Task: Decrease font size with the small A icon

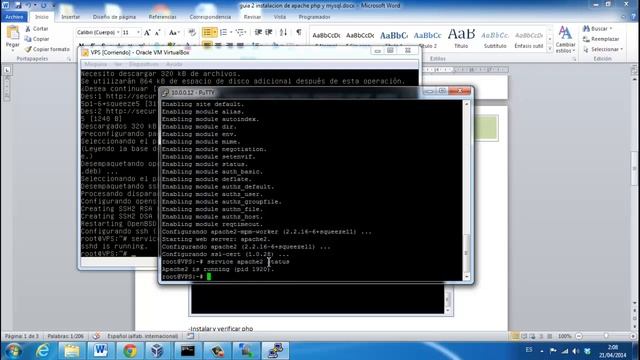Action: (158, 32)
